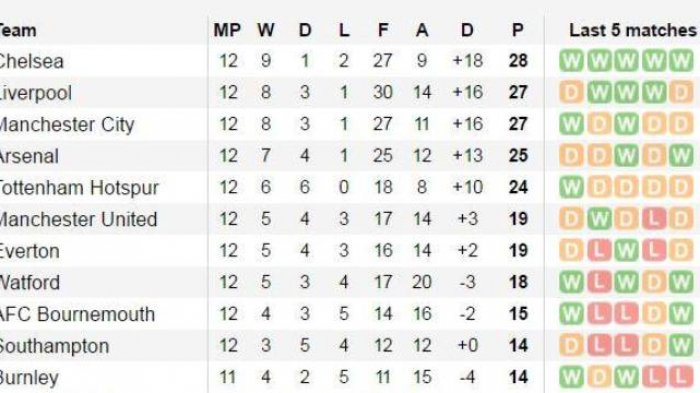Click the Last 5 matches header
Screen dimensions: 700x393
click(633, 30)
